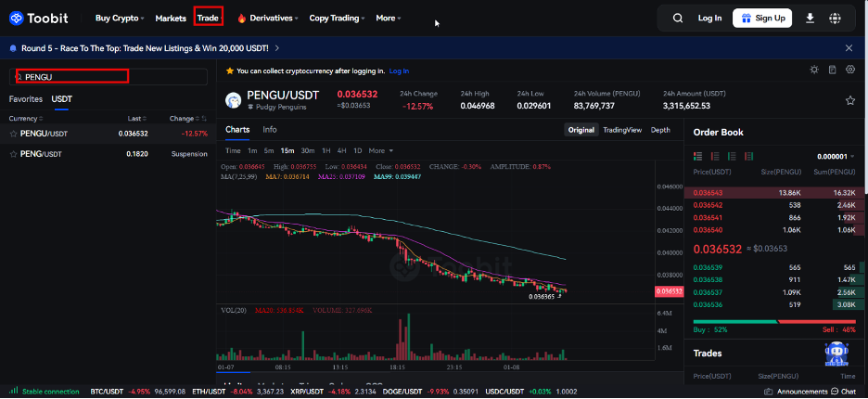This screenshot has height=399, width=868.
Task: Expand the Derivatives menu
Action: pos(268,19)
